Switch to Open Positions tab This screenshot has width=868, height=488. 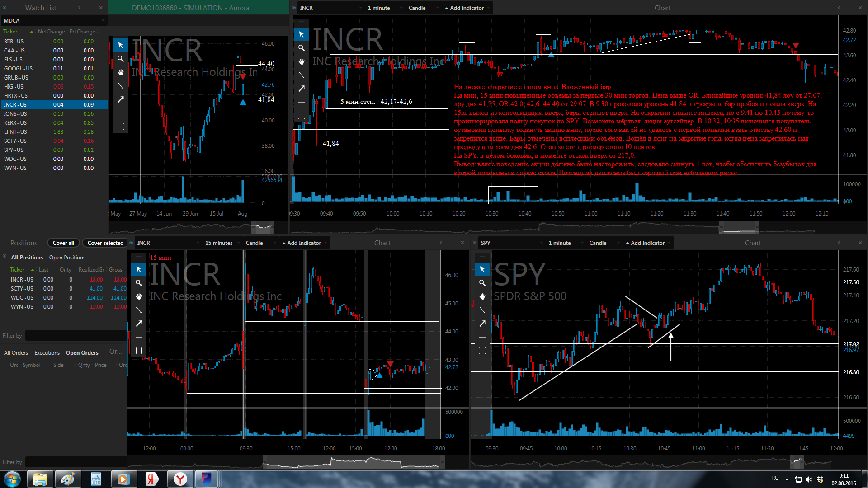pos(67,257)
